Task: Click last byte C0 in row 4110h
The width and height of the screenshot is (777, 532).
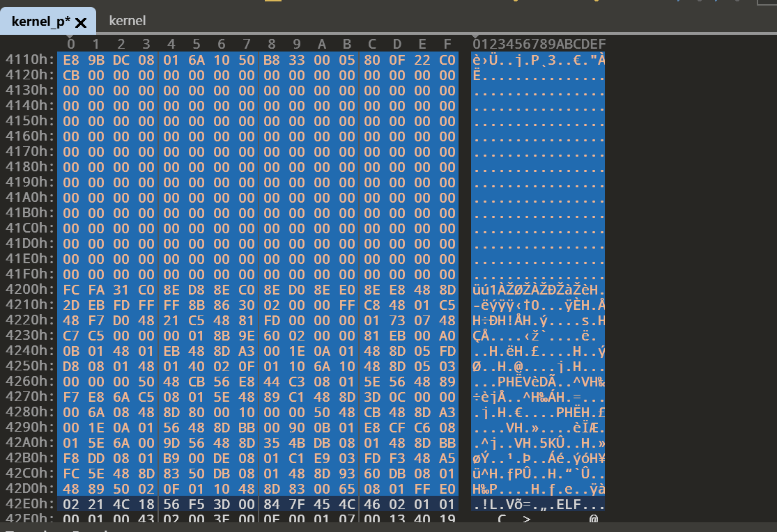Action: [447, 60]
